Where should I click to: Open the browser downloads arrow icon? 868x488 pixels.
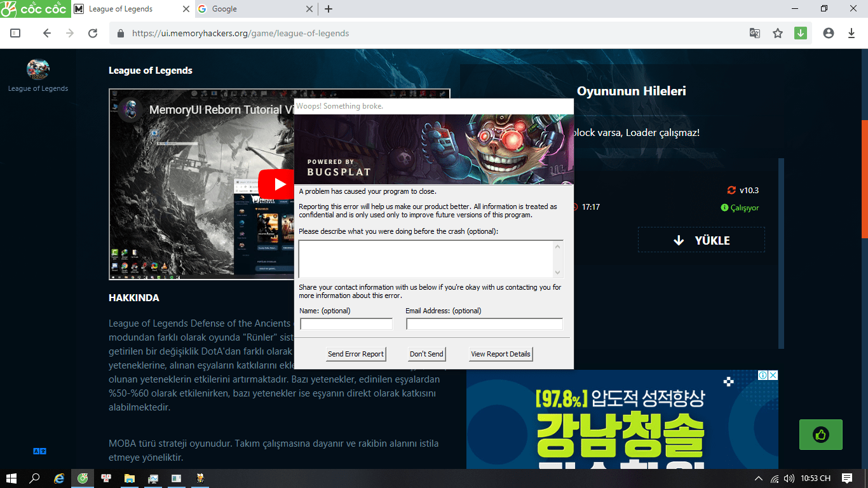tap(851, 33)
